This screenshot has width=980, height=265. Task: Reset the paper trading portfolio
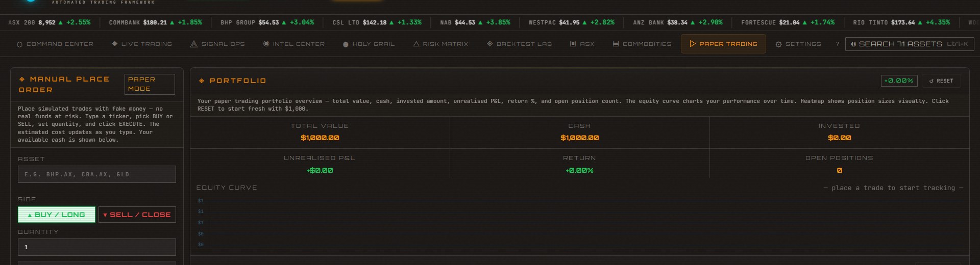coord(941,81)
